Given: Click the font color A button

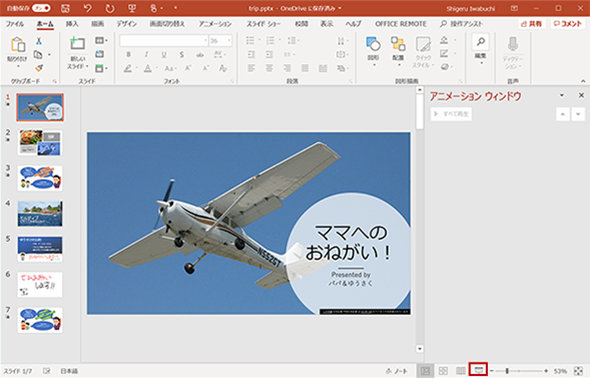Looking at the screenshot, I should (x=148, y=68).
